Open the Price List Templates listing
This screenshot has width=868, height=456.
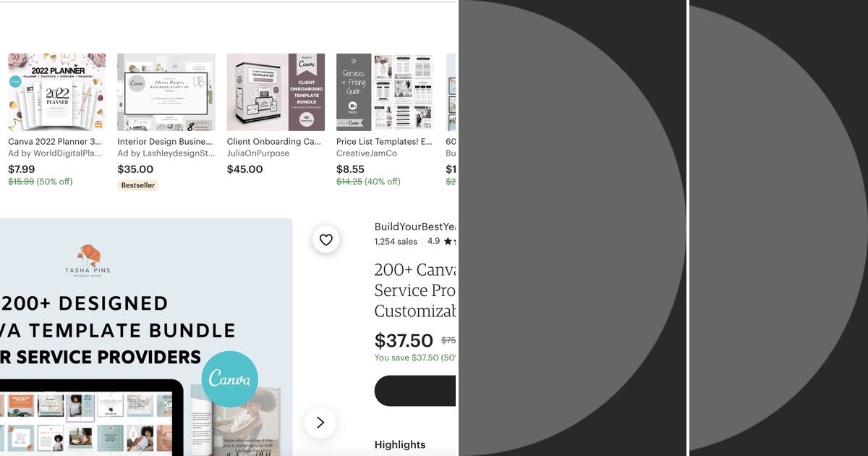coord(381,141)
